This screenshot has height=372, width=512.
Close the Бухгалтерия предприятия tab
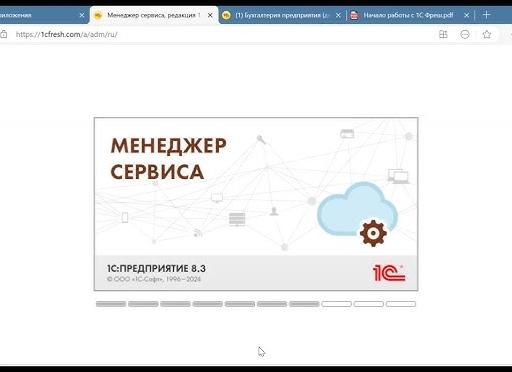pyautogui.click(x=338, y=15)
